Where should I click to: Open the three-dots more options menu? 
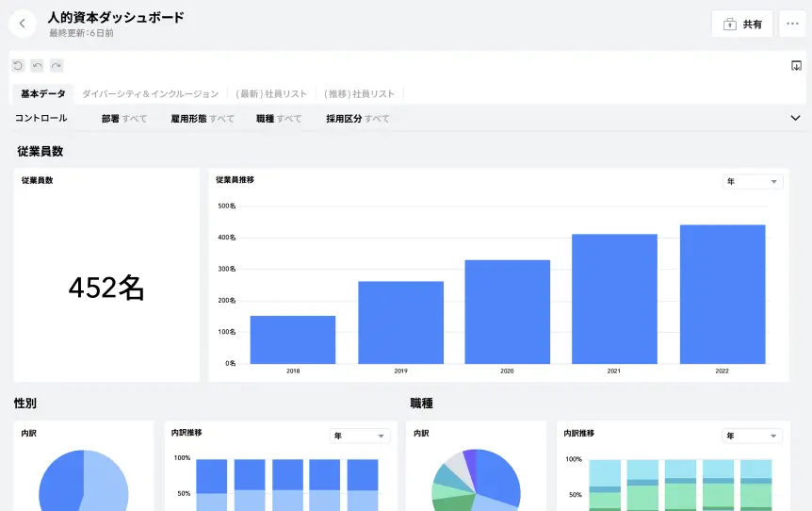792,24
